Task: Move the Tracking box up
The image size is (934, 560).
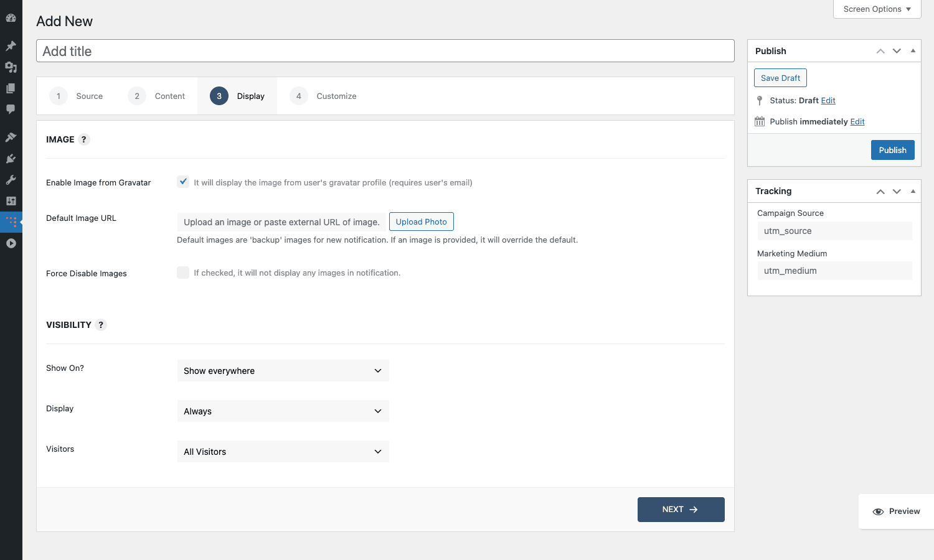Action: pos(880,192)
